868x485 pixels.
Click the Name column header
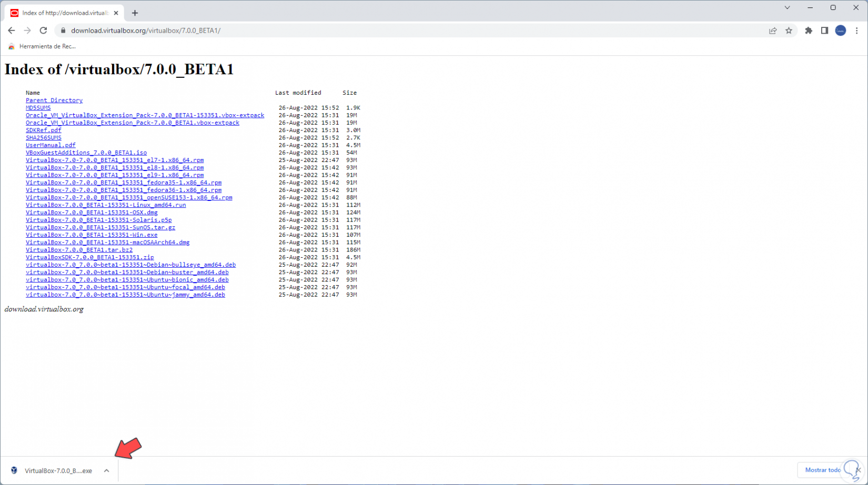click(x=33, y=93)
